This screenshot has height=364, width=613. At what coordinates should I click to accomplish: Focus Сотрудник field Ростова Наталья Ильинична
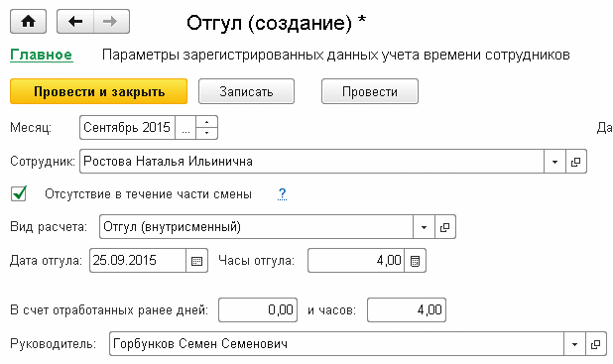[x=311, y=162]
